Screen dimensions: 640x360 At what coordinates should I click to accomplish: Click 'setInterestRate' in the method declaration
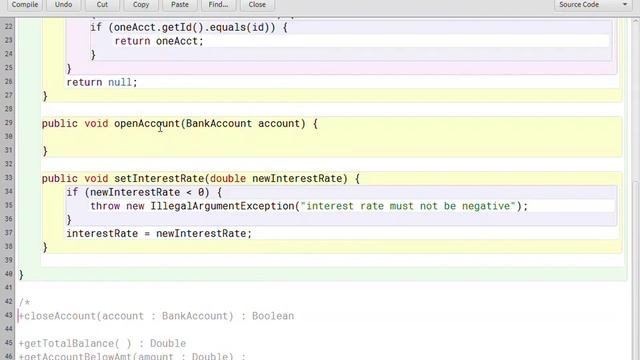pyautogui.click(x=159, y=178)
